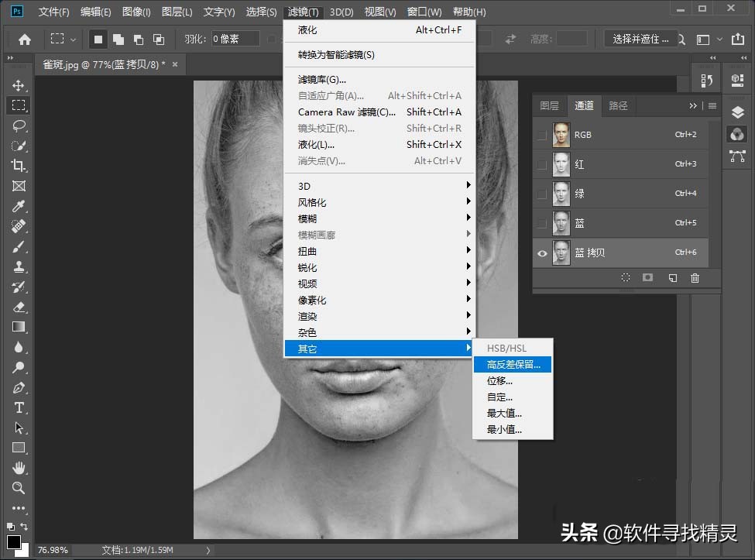This screenshot has width=755, height=560.
Task: Toggle visibility of the 红 channel
Action: pyautogui.click(x=540, y=163)
